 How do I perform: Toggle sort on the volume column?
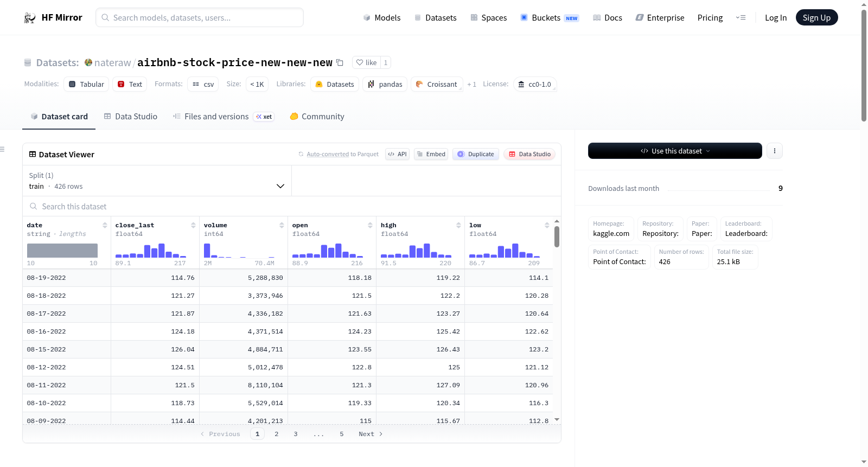[x=282, y=225]
